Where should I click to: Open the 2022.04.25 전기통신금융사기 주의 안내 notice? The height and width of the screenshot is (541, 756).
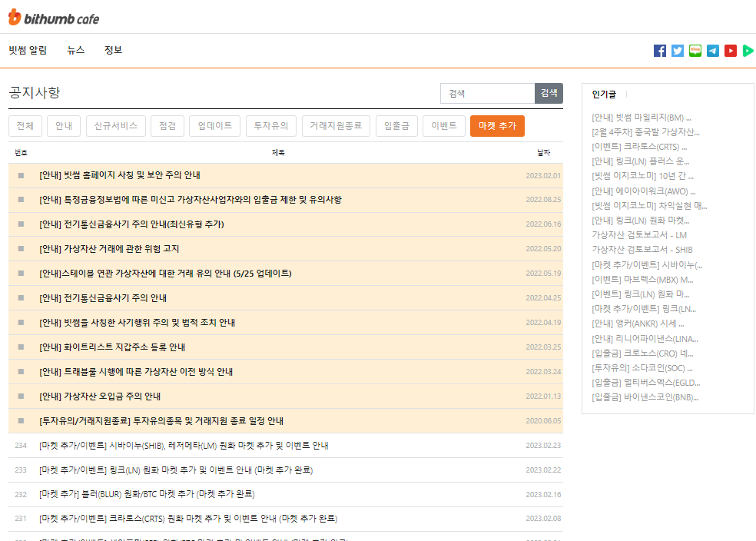[x=103, y=298]
